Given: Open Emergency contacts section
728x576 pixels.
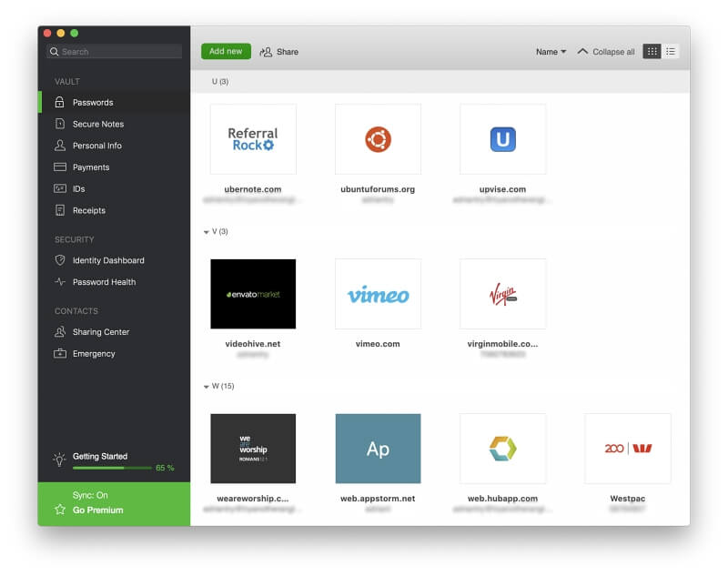Looking at the screenshot, I should (x=114, y=354).
